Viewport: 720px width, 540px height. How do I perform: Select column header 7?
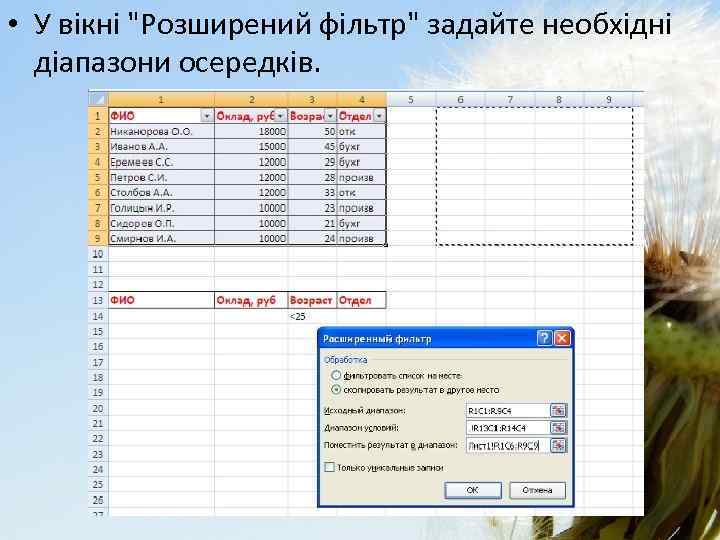tap(510, 99)
